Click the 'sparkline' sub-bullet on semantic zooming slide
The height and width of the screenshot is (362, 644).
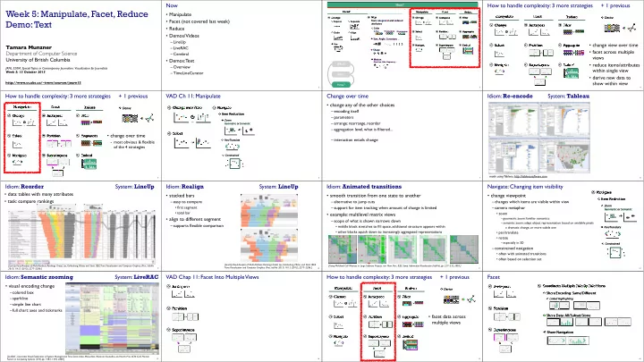(x=20, y=299)
